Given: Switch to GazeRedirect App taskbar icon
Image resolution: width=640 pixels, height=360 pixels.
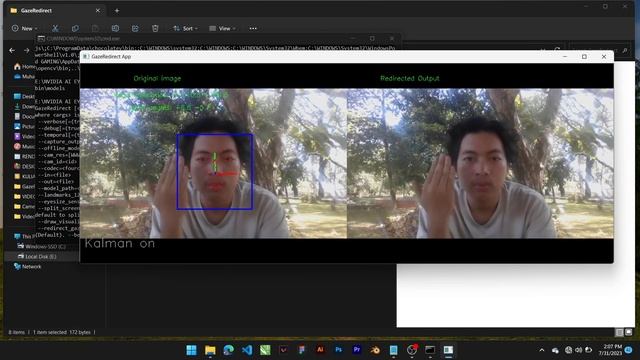Looking at the screenshot, I should [x=448, y=350].
